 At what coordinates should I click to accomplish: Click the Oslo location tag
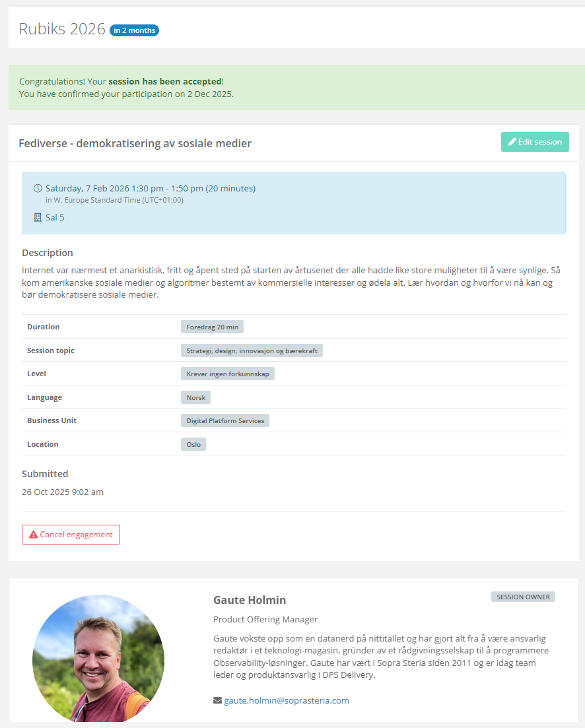pos(193,444)
